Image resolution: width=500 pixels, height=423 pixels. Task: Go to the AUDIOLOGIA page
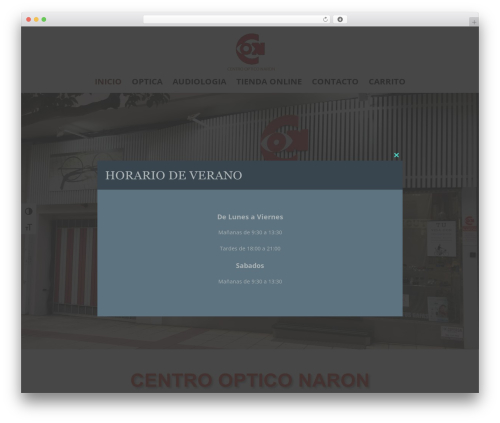coord(199,81)
